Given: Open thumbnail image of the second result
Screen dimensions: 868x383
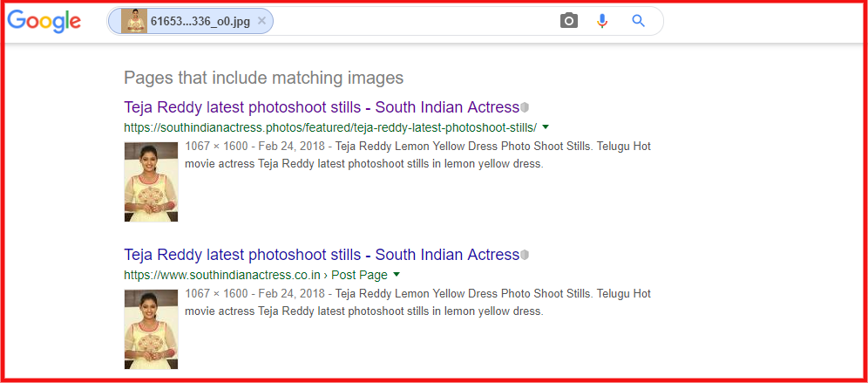Looking at the screenshot, I should tap(151, 329).
